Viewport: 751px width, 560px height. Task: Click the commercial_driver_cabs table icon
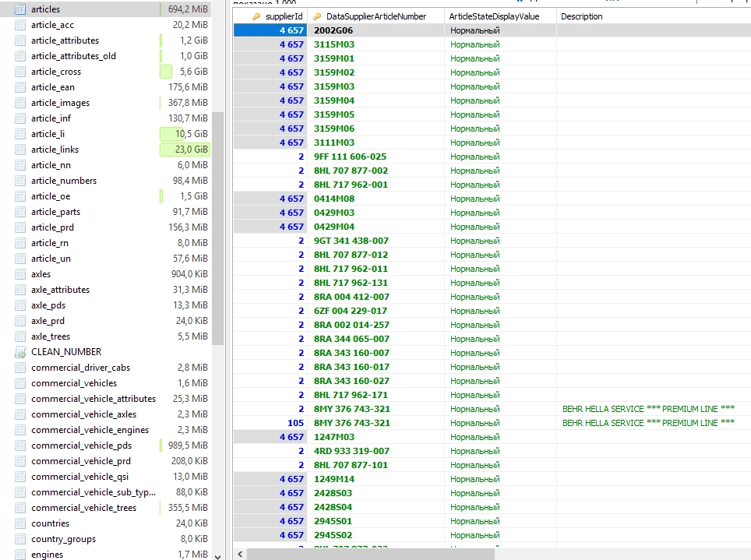pos(20,368)
